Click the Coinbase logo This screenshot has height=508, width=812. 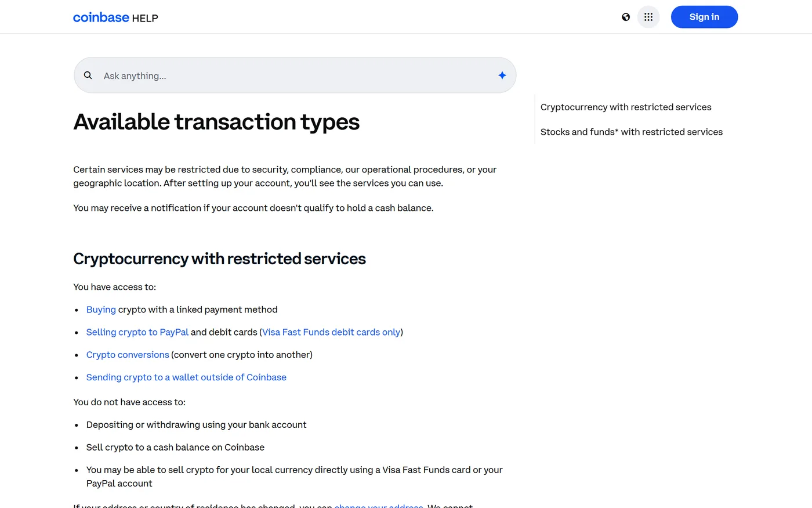click(101, 17)
